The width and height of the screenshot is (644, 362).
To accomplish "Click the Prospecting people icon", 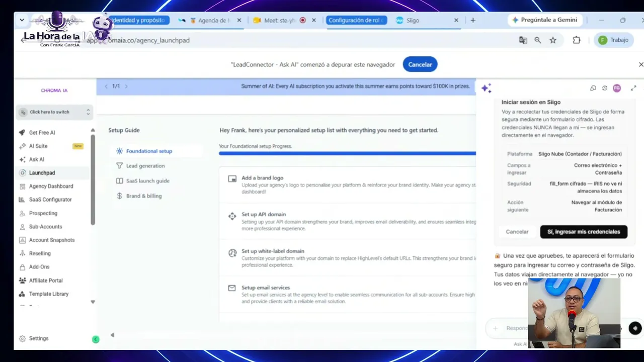I will click(x=22, y=213).
